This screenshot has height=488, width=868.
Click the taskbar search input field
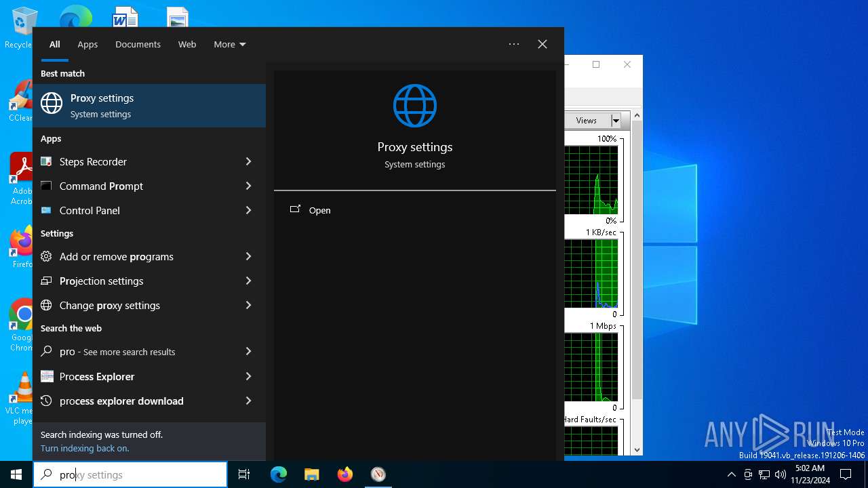(x=130, y=474)
